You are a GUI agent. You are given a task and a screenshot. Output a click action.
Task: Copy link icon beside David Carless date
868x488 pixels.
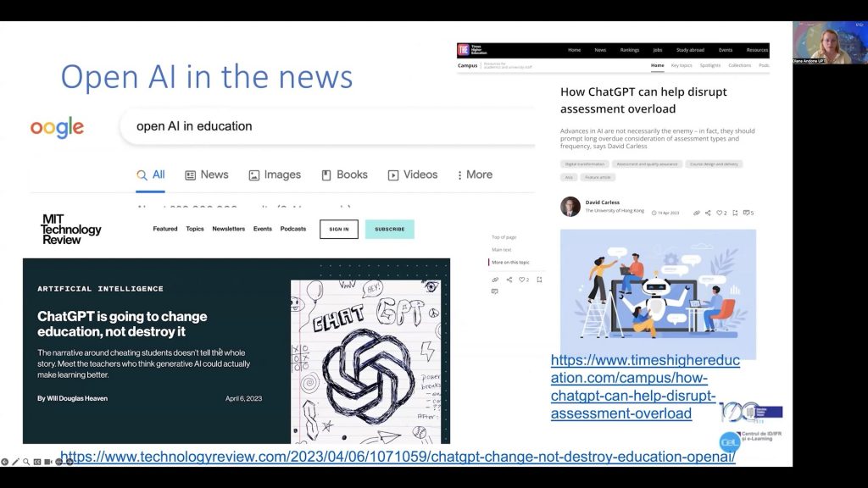697,213
